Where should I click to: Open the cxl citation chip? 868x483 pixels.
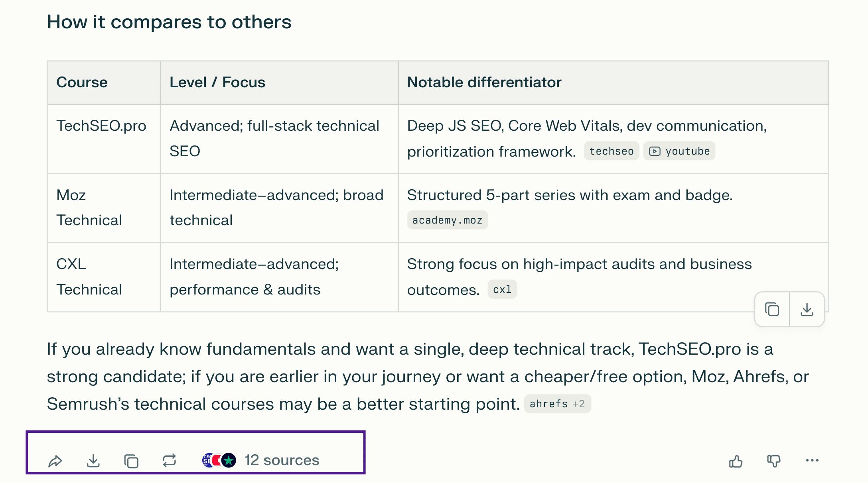(502, 290)
